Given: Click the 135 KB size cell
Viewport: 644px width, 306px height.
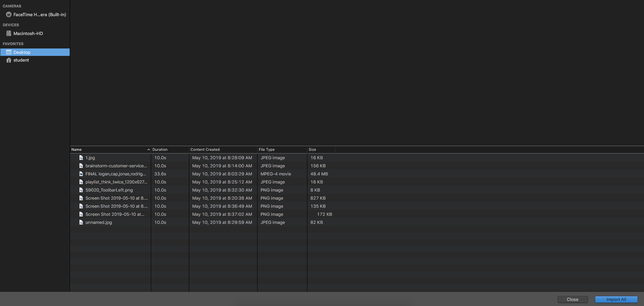Looking at the screenshot, I should (x=318, y=206).
